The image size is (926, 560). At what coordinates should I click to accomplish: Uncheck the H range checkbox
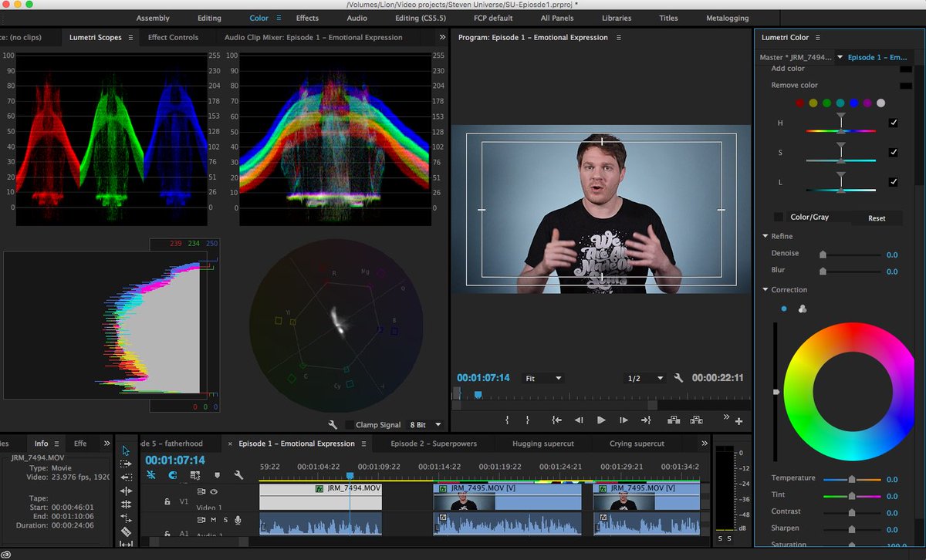pyautogui.click(x=894, y=123)
